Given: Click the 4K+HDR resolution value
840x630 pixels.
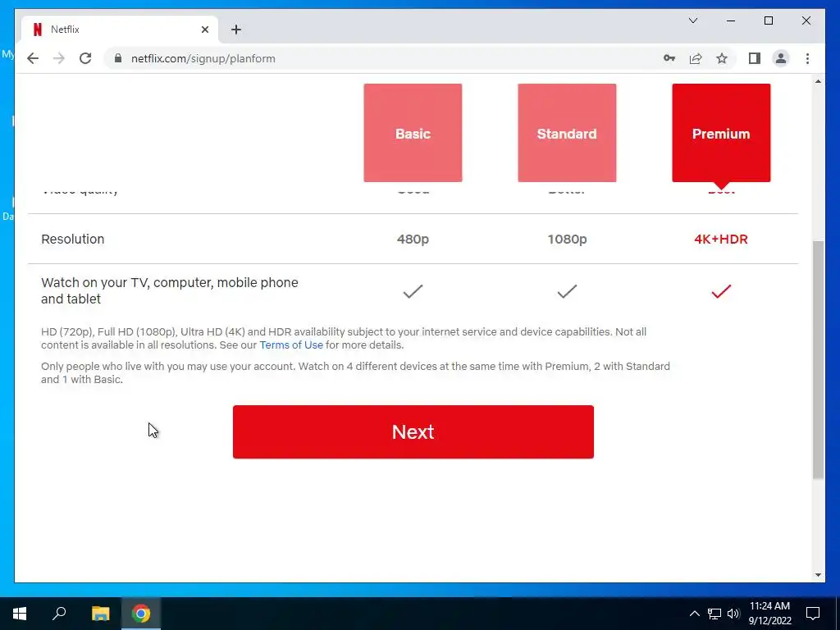Looking at the screenshot, I should [721, 239].
